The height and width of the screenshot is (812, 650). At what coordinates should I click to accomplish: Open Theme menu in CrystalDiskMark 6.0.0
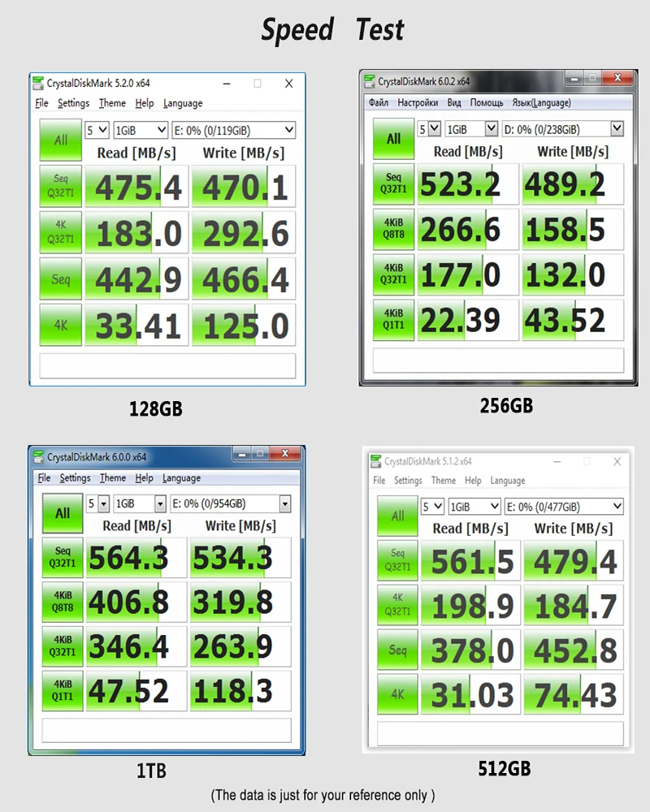(x=113, y=477)
